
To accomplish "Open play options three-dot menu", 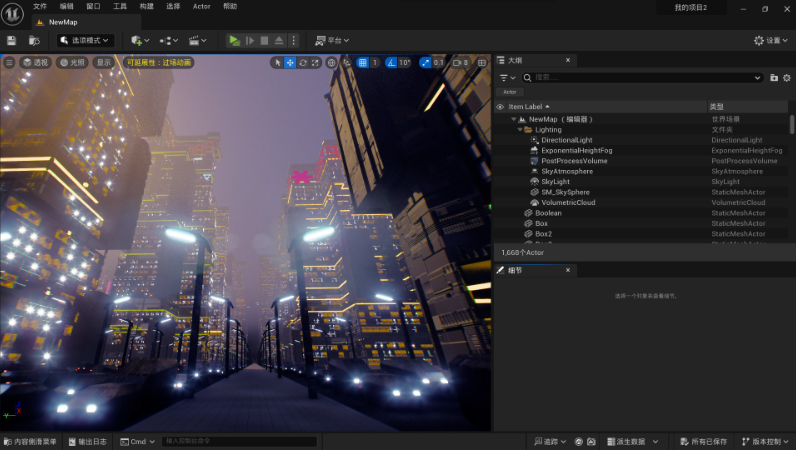I will tap(293, 41).
